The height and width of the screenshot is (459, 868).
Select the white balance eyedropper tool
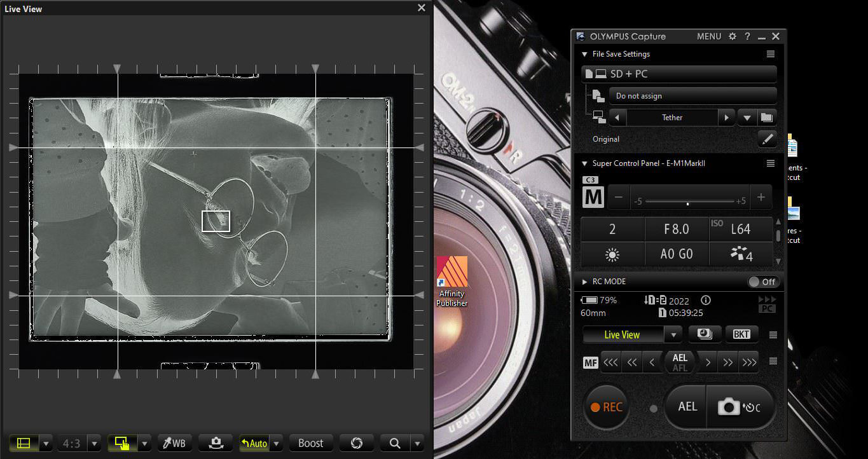175,443
